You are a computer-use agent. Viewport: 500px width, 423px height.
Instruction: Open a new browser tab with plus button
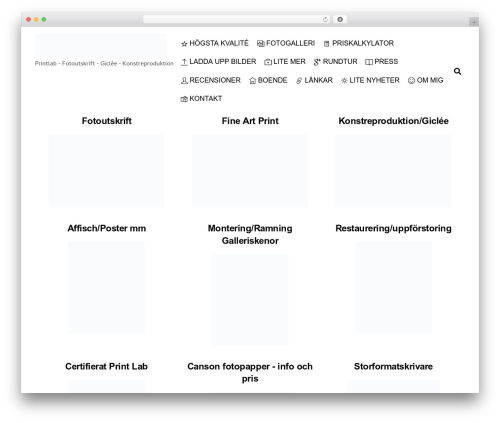point(474,22)
